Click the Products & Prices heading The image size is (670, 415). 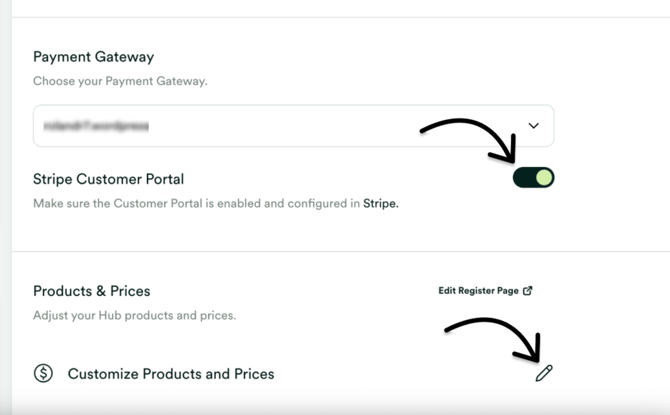(x=92, y=291)
